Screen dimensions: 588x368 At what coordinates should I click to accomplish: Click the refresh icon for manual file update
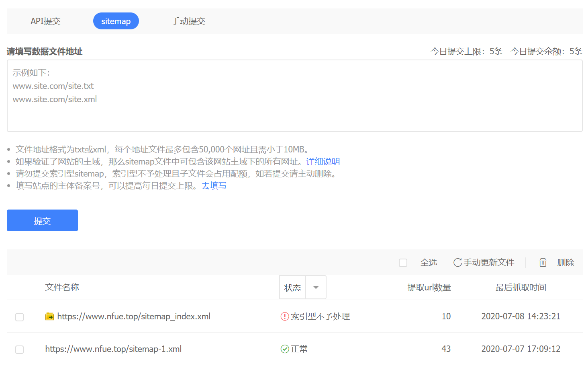457,263
